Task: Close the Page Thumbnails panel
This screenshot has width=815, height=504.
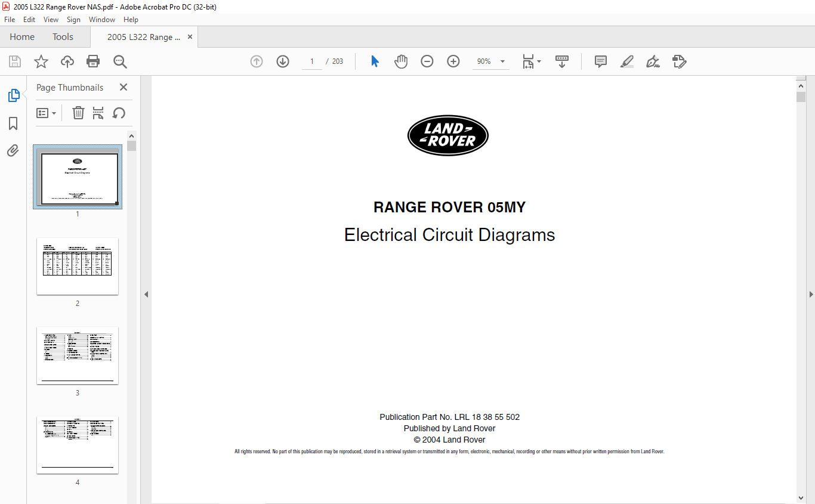Action: tap(124, 87)
